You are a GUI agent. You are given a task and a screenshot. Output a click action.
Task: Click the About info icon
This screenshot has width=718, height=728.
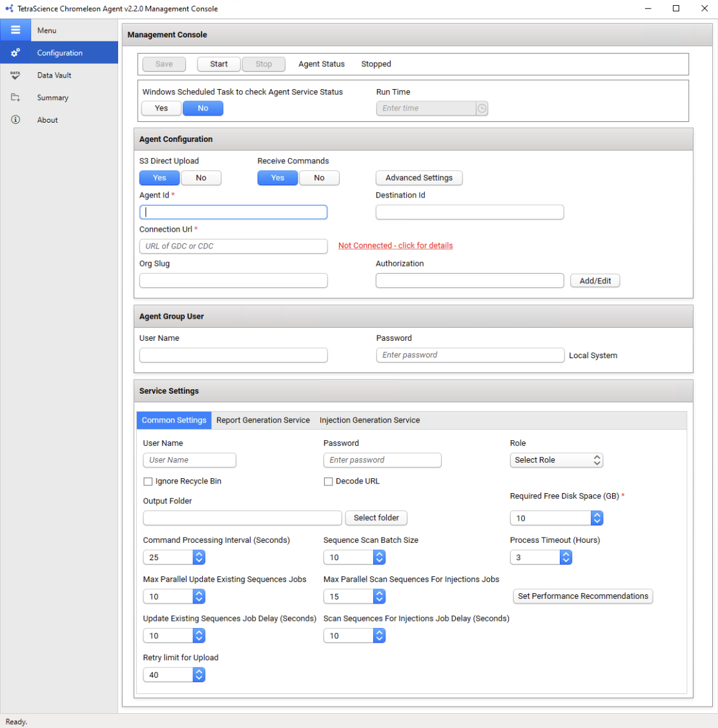[x=15, y=119]
